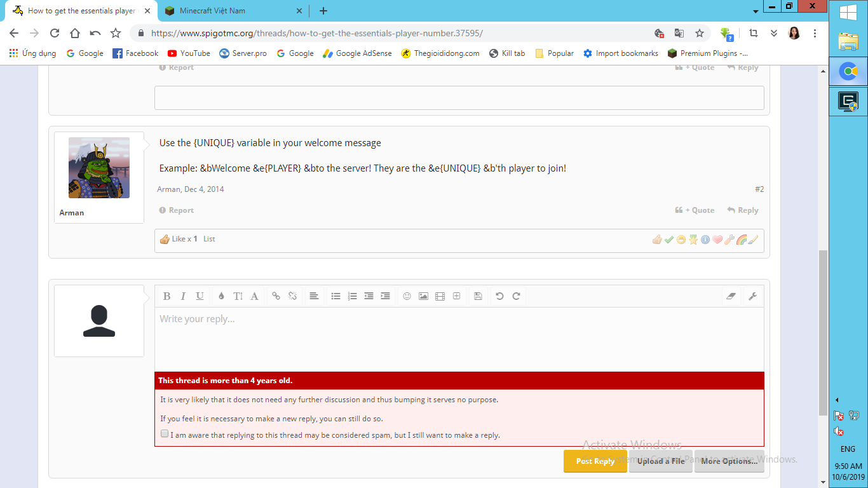Rate Arman's post with the thumbs-up Like
Screen dimensions: 868x488
coord(657,240)
